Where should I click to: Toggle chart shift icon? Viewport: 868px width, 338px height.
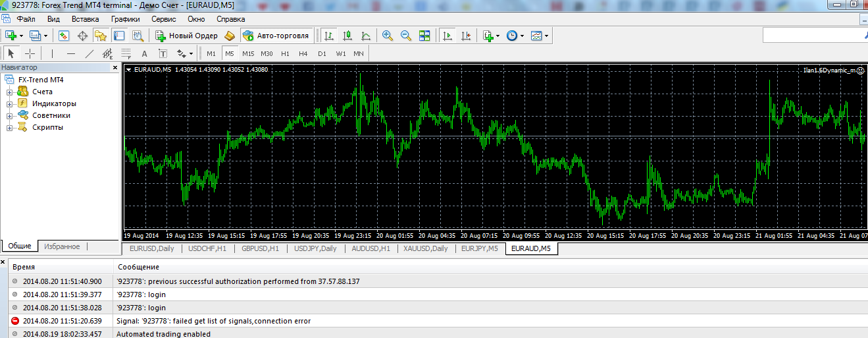(x=466, y=36)
